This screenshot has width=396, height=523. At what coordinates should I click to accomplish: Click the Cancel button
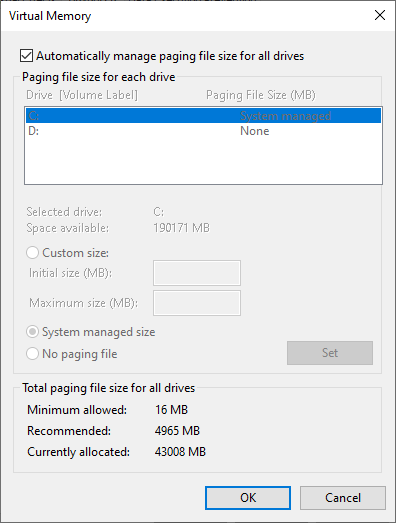click(343, 498)
